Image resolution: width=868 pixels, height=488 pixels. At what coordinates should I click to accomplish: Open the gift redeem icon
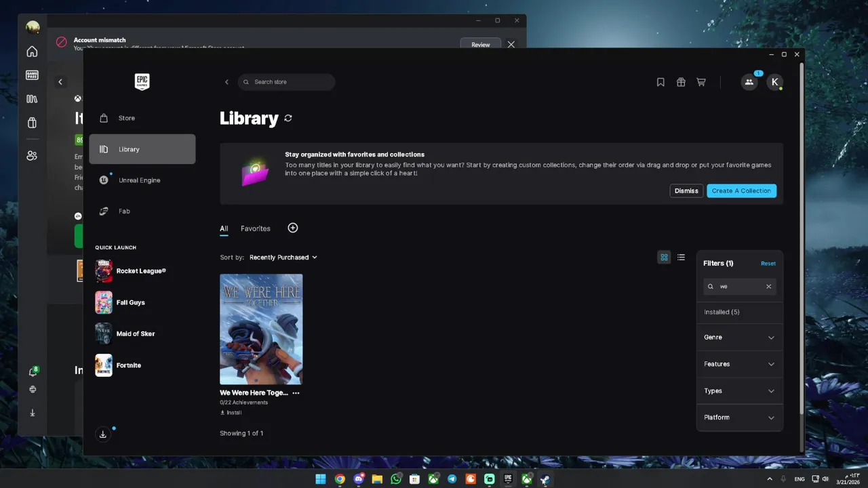tap(681, 82)
